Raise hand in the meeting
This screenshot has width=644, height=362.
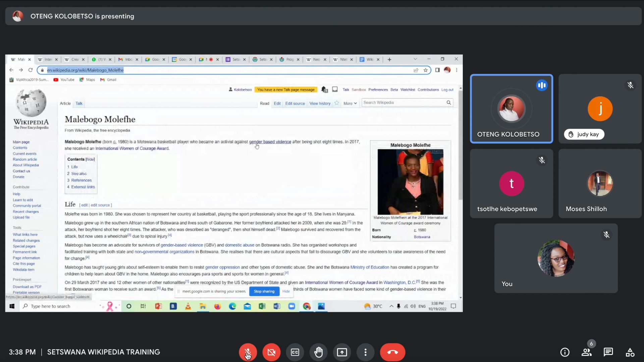(318, 352)
